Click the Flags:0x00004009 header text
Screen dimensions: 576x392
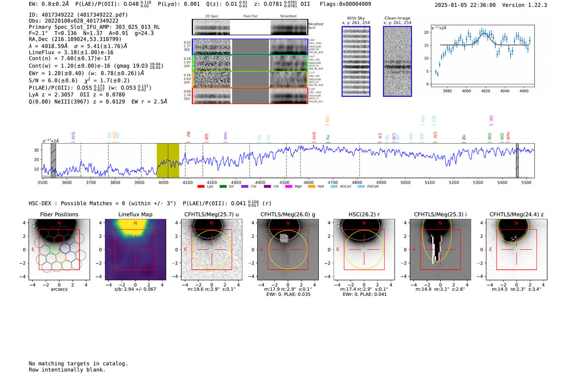pos(345,4)
